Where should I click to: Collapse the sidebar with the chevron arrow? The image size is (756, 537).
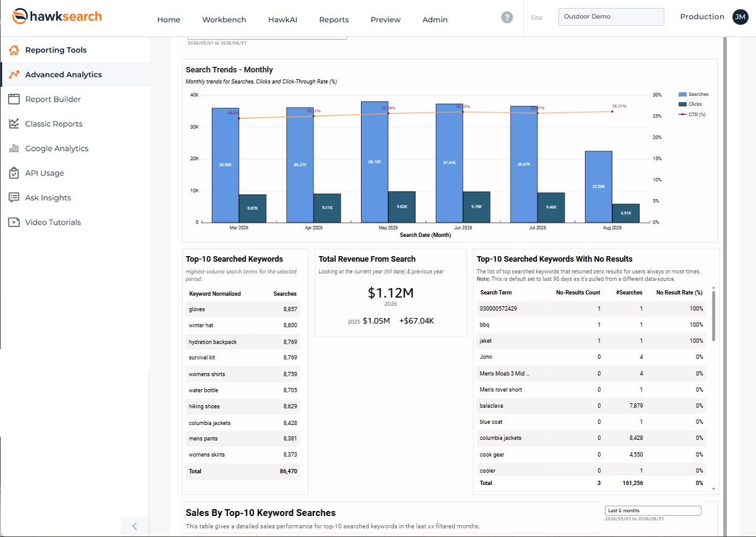click(134, 526)
